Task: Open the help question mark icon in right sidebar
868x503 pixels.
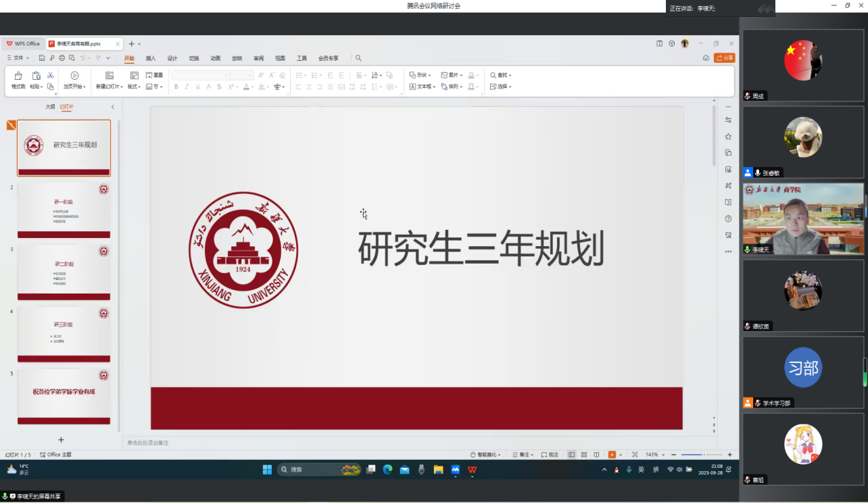Action: point(728,218)
